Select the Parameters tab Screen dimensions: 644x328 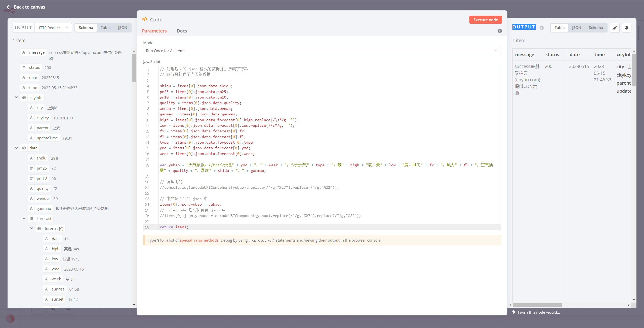click(154, 31)
